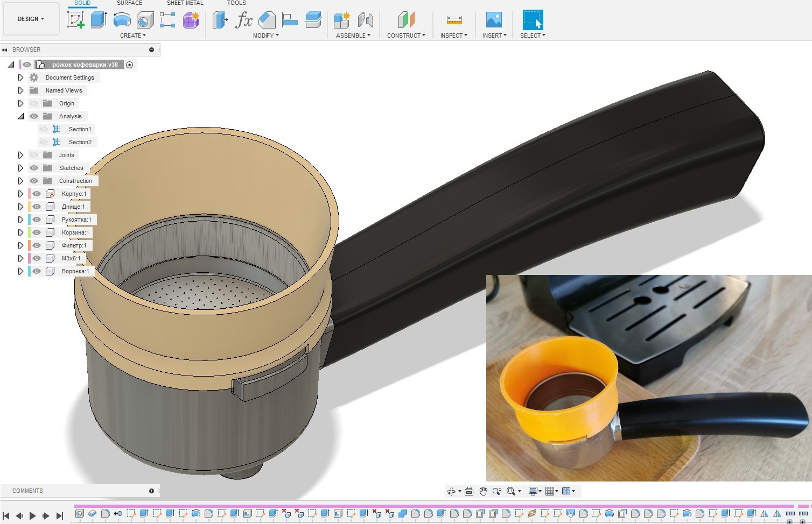This screenshot has height=524, width=812.
Task: Hide the Воронка:1 component
Action: (x=37, y=271)
